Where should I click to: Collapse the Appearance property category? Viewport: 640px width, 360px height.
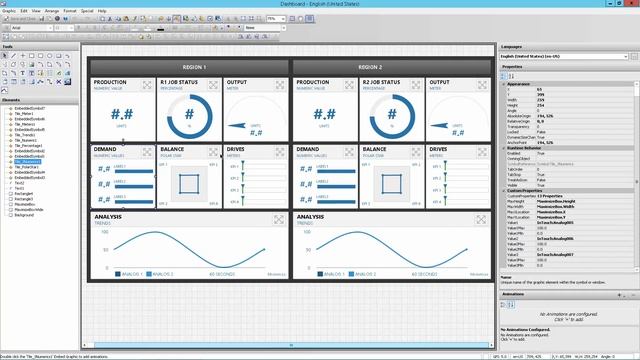click(504, 84)
